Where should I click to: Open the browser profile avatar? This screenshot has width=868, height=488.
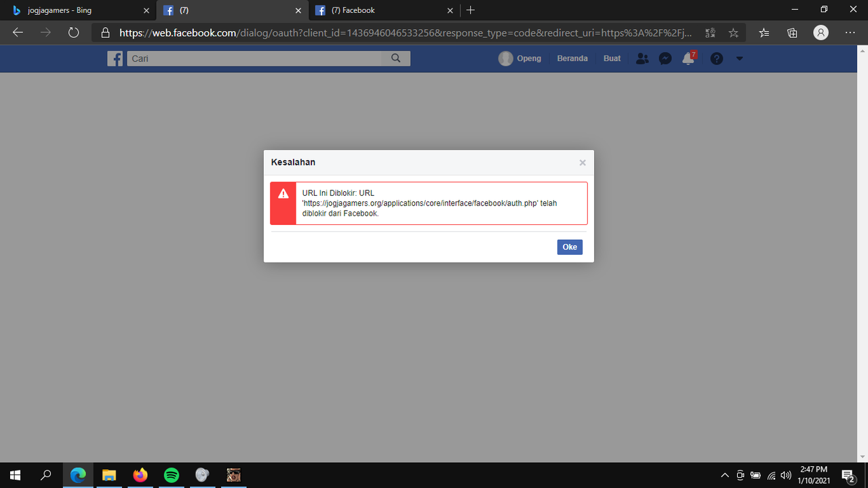pos(821,33)
